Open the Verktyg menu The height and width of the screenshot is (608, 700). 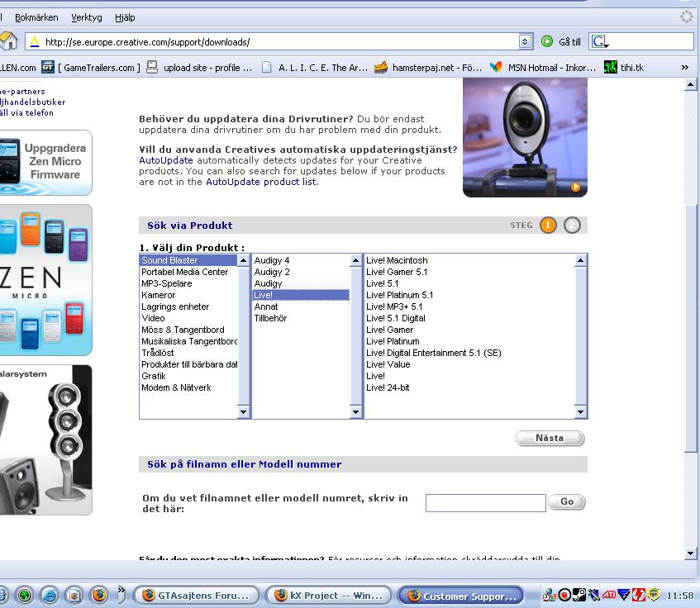coord(87,17)
